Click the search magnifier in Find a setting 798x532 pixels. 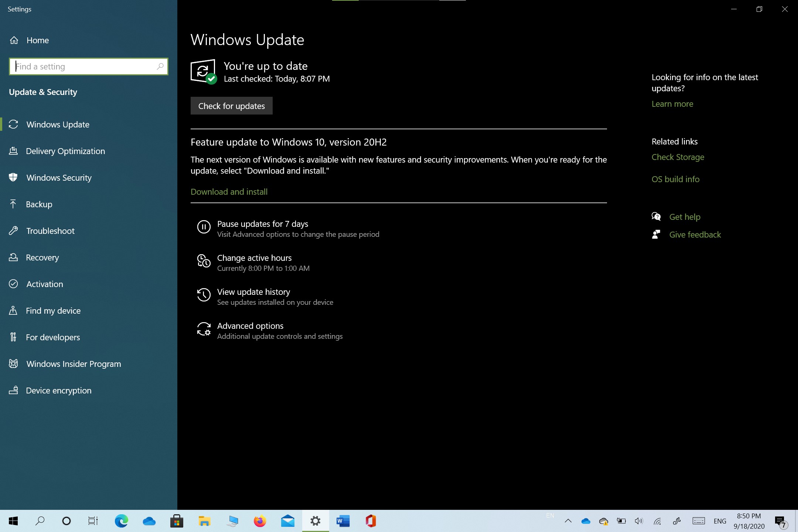[x=160, y=66]
